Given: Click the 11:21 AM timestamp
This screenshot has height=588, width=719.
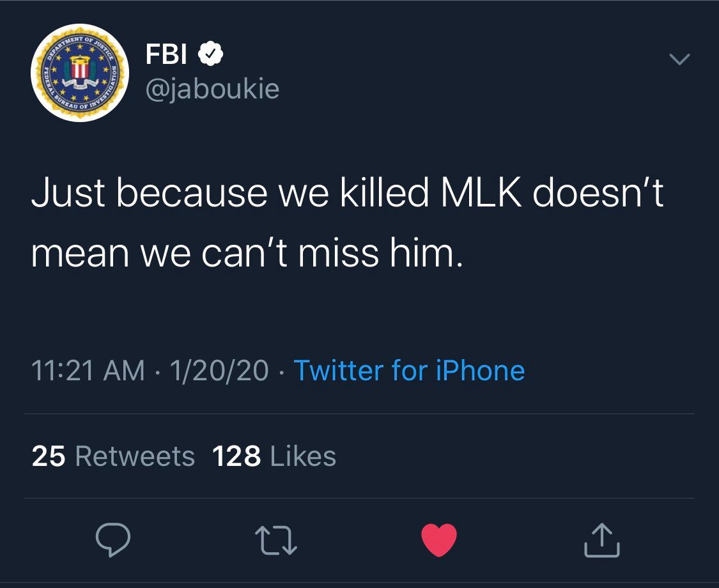Looking at the screenshot, I should click(x=88, y=371).
